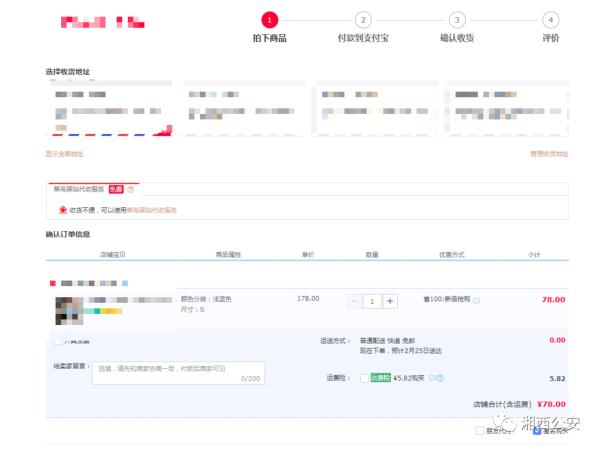Click the info icon next to 新品抢购 promotion
This screenshot has height=450, width=600.
[x=476, y=300]
